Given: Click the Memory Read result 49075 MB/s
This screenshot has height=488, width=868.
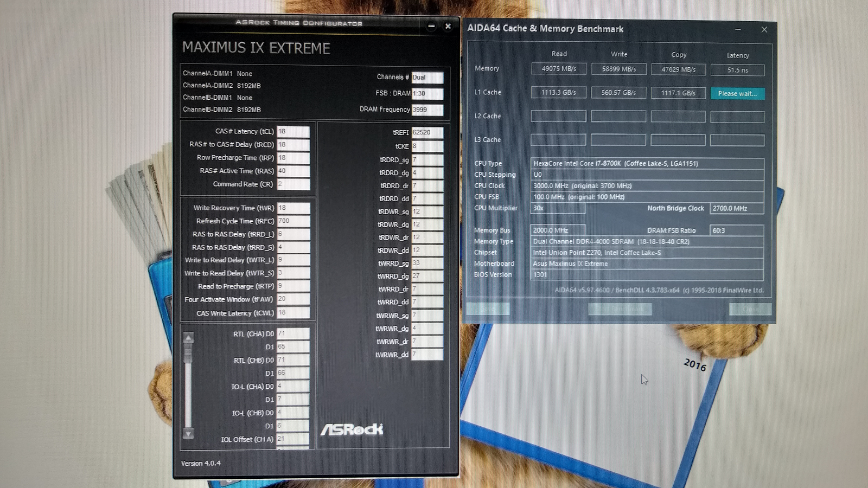Looking at the screenshot, I should point(559,69).
